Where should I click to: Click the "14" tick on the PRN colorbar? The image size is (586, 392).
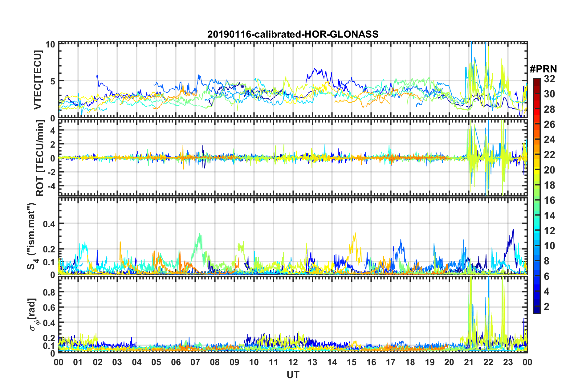click(549, 216)
